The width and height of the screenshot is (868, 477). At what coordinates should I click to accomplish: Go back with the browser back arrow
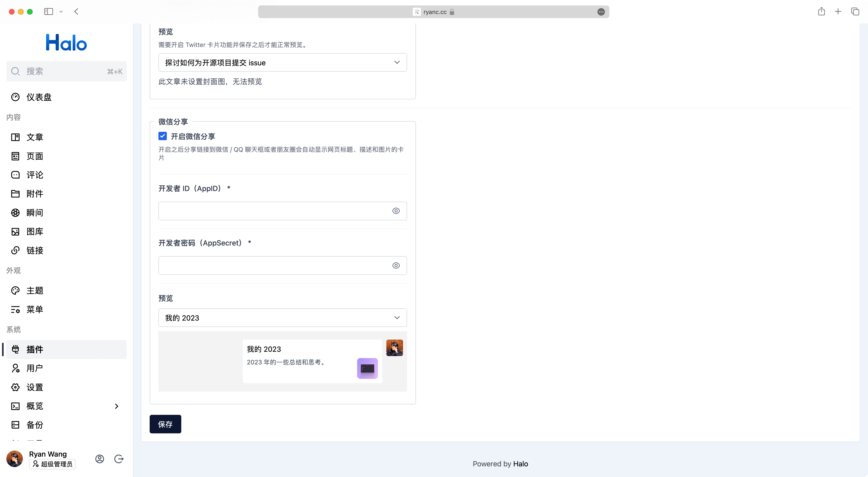tap(76, 12)
